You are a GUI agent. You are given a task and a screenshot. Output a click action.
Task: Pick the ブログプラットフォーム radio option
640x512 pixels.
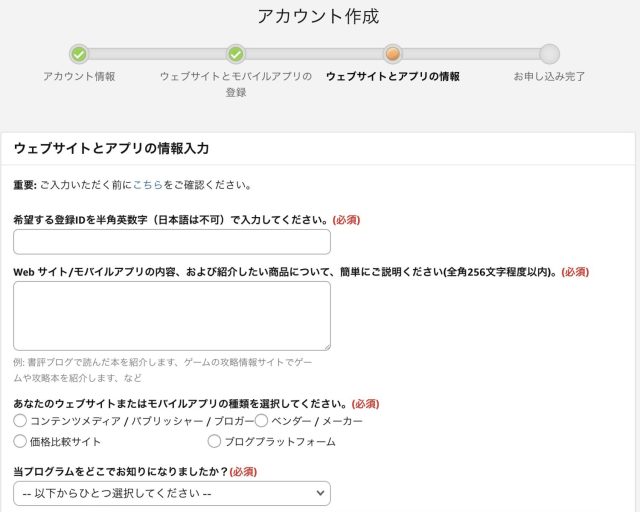[x=214, y=441]
